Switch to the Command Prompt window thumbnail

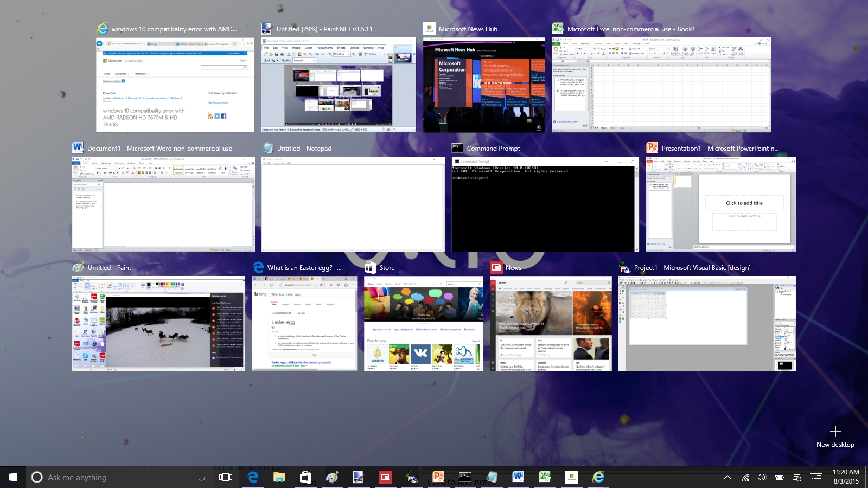(545, 204)
